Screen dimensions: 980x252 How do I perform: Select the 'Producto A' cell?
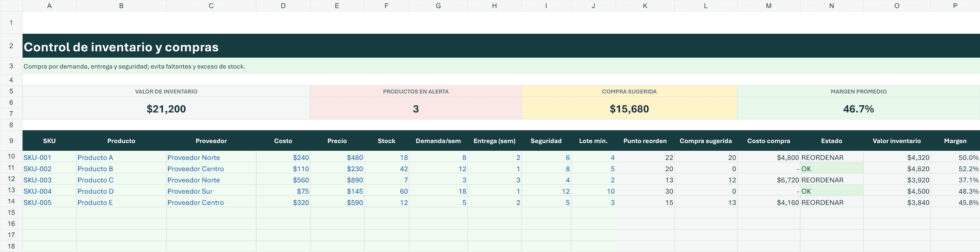[x=122, y=157]
